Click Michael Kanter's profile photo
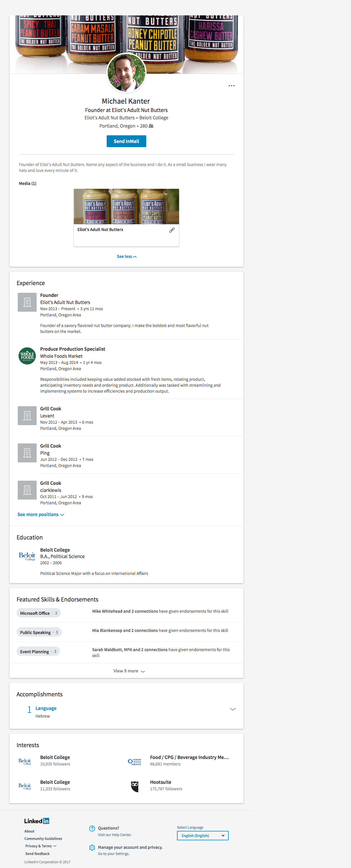Viewport: 351px width, 868px height. [126, 72]
